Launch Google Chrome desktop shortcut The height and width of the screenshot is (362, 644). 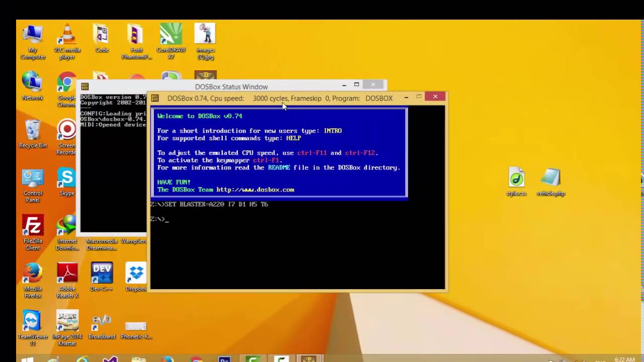pyautogui.click(x=67, y=89)
